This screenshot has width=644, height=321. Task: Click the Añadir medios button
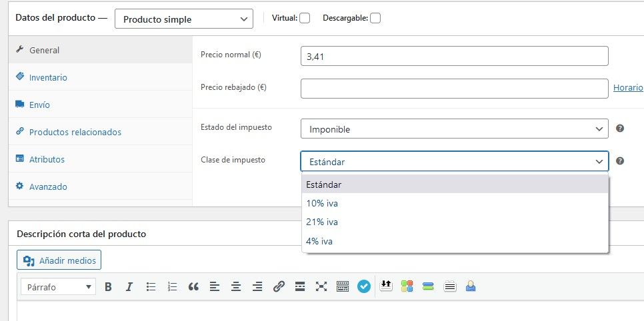click(59, 260)
